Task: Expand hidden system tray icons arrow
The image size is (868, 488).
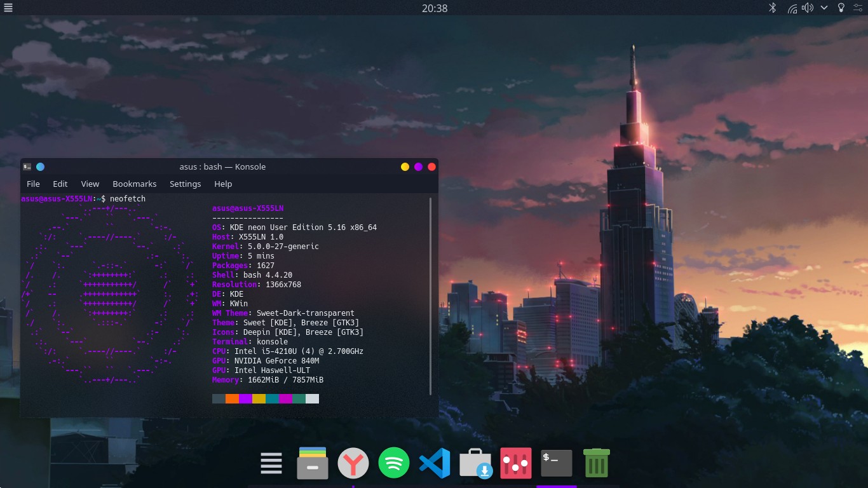Action: 824,8
